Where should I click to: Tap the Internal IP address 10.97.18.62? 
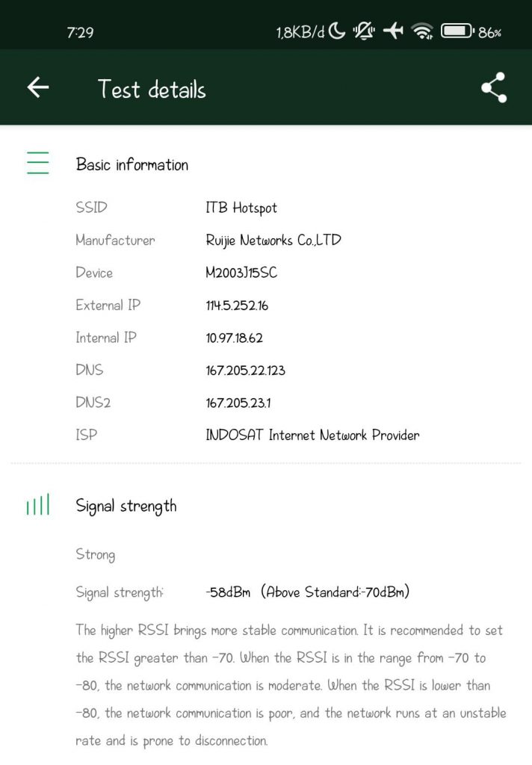[x=234, y=338]
